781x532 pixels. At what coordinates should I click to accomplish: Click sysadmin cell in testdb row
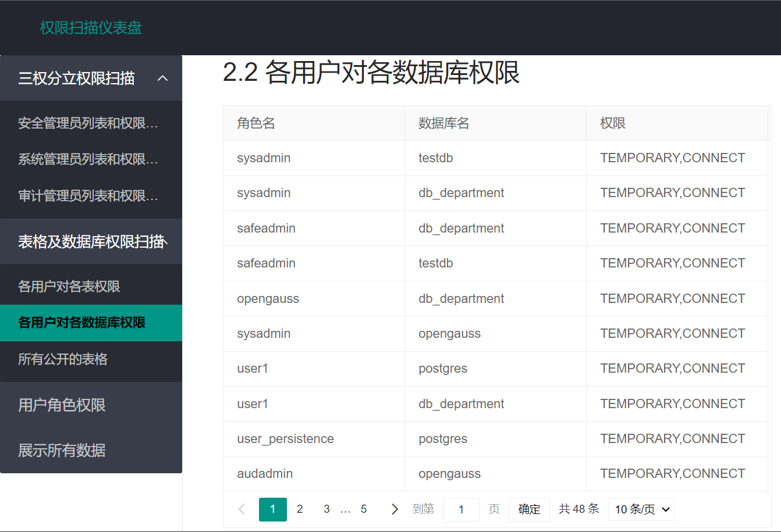click(314, 158)
